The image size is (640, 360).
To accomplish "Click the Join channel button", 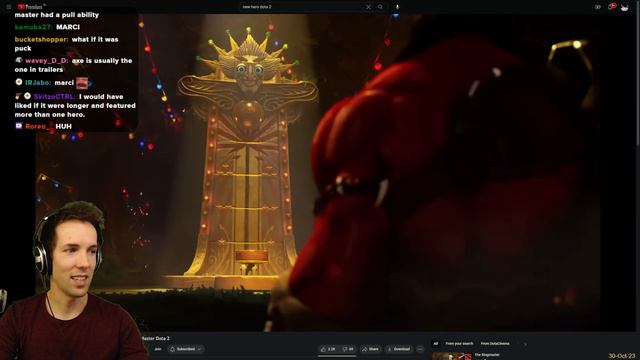I will click(158, 349).
